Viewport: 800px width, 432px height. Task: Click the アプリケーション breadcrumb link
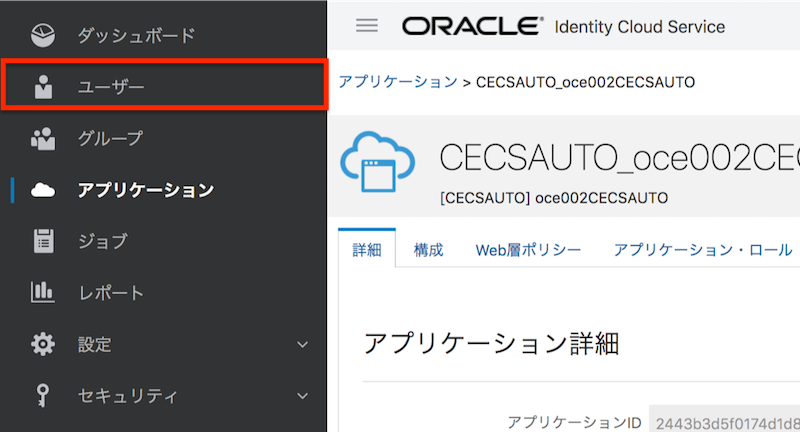tap(398, 82)
